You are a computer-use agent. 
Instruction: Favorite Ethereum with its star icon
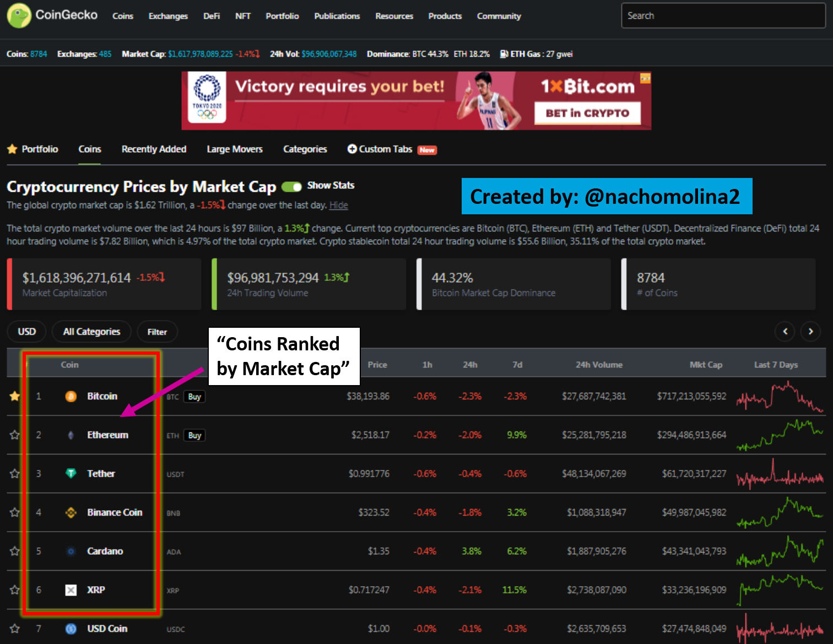click(x=15, y=435)
